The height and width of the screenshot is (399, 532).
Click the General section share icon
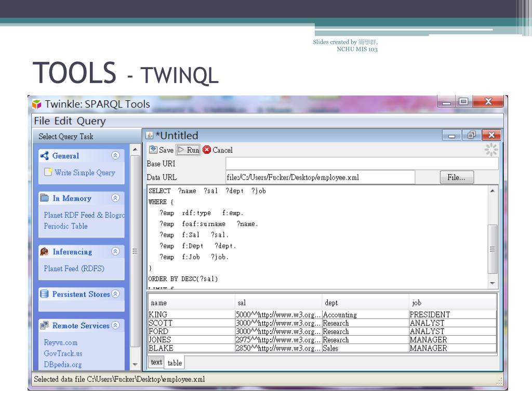[45, 156]
